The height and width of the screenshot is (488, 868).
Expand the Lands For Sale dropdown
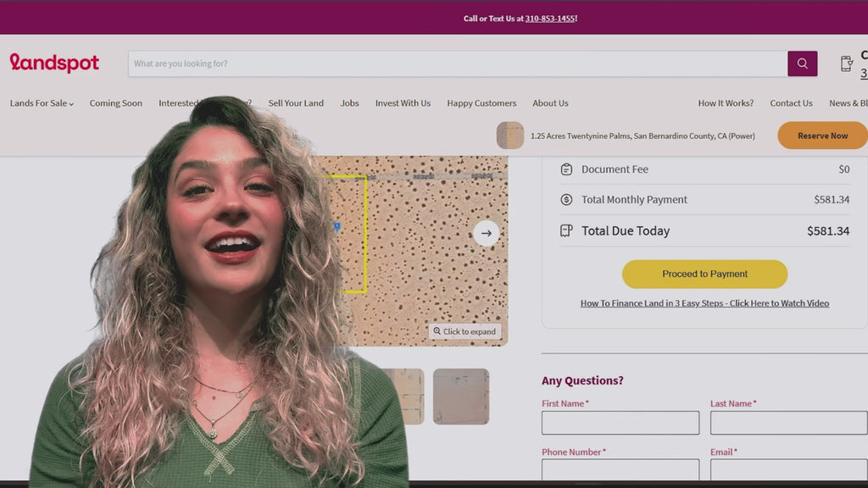pos(42,103)
